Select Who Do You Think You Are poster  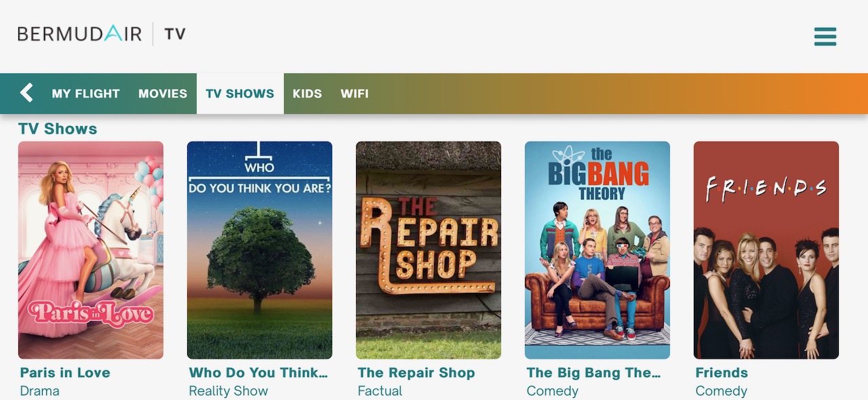pyautogui.click(x=260, y=250)
